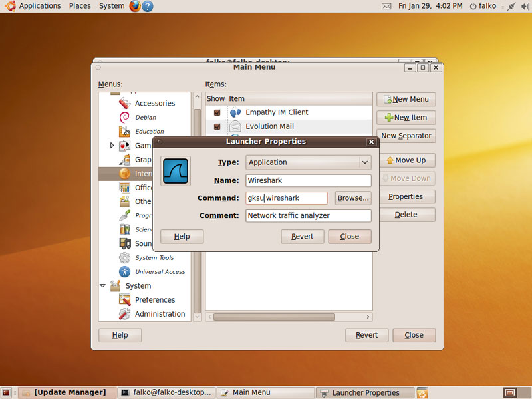The image size is (532, 399).
Task: Click the horizontal scrollbar in Items list
Action: coord(274,317)
